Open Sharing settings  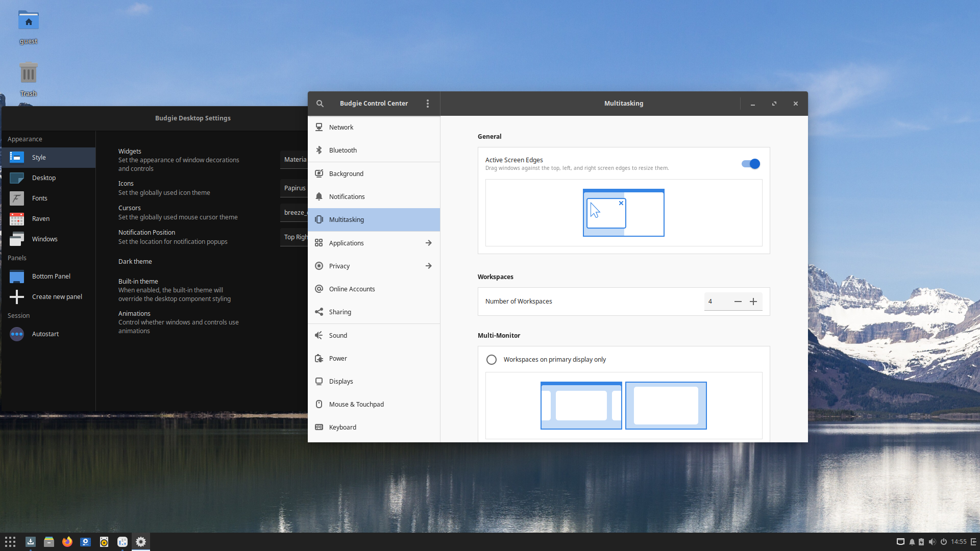[374, 312]
